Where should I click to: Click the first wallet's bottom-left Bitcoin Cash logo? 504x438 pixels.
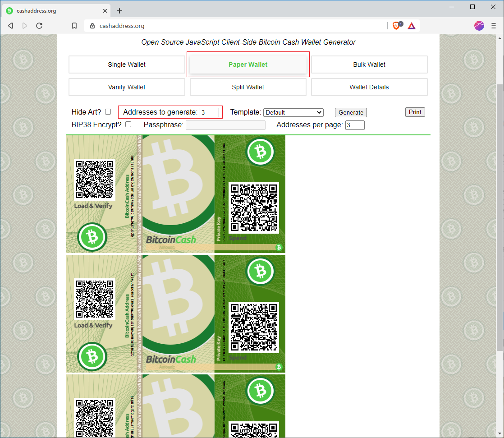point(92,237)
